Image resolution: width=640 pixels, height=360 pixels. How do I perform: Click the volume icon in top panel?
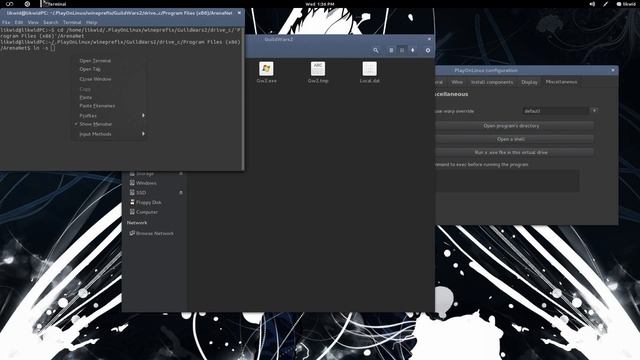tap(592, 4)
